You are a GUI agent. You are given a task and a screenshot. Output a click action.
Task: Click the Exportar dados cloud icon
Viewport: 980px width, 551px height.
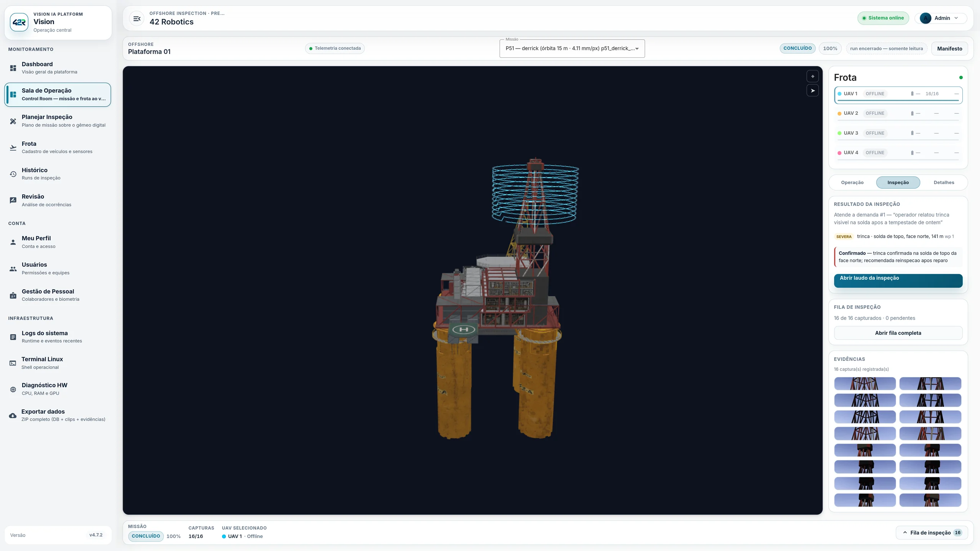tap(13, 416)
